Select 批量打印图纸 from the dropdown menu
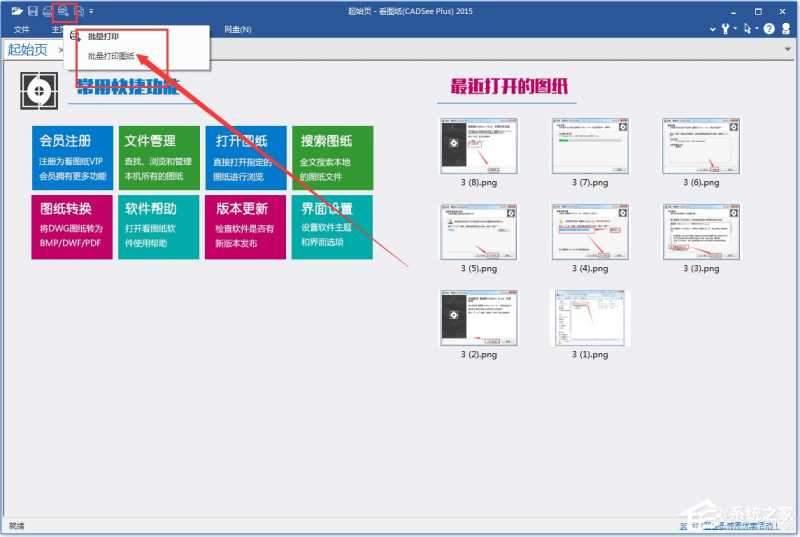This screenshot has width=800, height=537. click(x=111, y=56)
